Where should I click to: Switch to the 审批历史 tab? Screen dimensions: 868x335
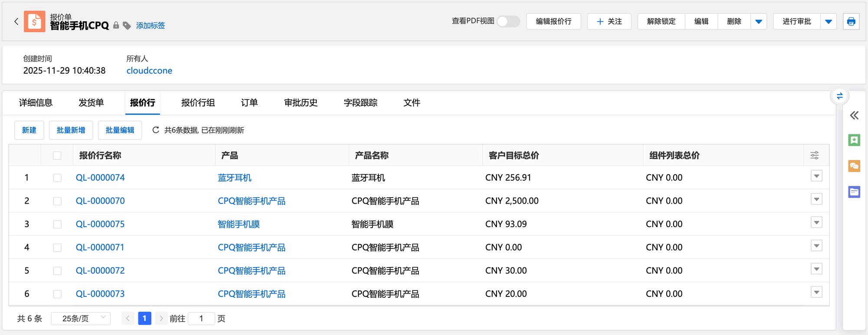pyautogui.click(x=301, y=103)
